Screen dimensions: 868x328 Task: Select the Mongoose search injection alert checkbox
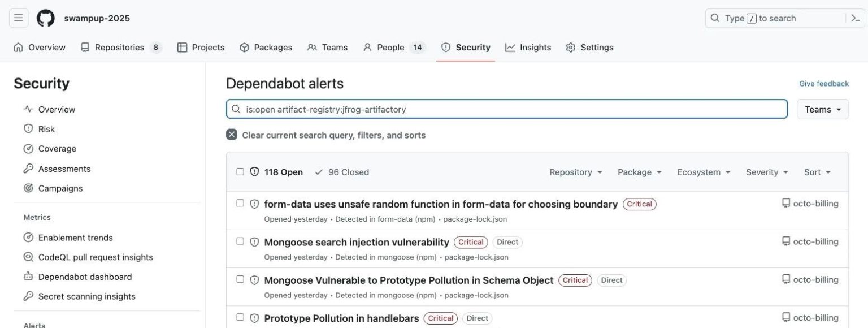coord(240,240)
